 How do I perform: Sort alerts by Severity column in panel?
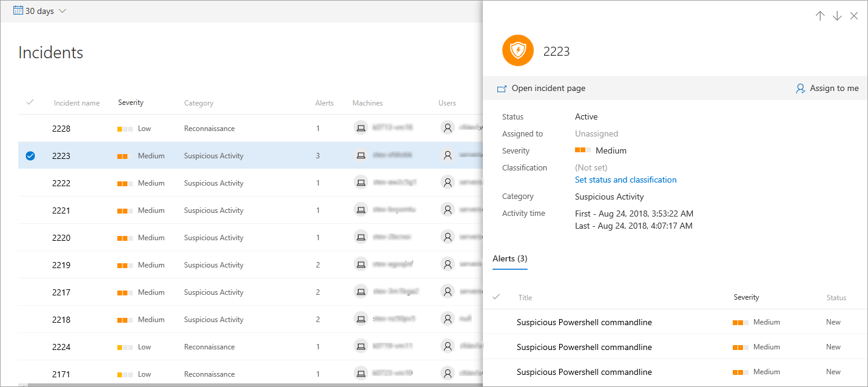click(x=746, y=297)
